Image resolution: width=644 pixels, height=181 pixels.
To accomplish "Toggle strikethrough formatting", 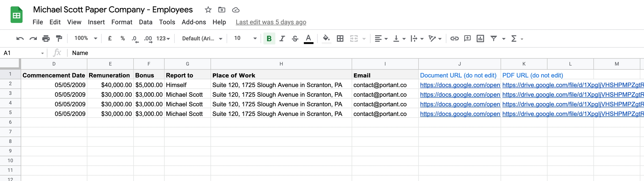I will point(295,38).
